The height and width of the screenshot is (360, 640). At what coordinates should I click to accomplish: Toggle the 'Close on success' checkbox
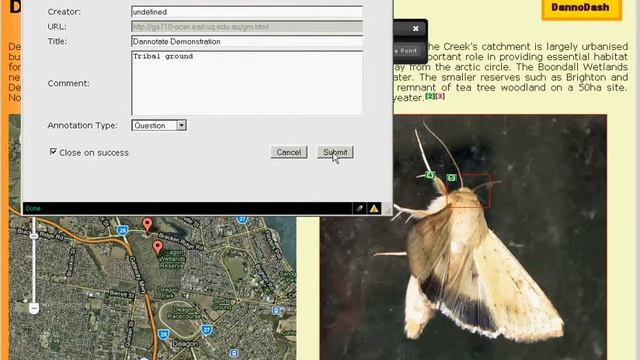[53, 151]
